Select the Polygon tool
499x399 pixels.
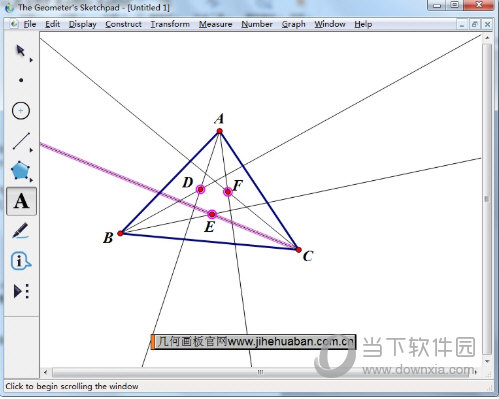click(21, 170)
